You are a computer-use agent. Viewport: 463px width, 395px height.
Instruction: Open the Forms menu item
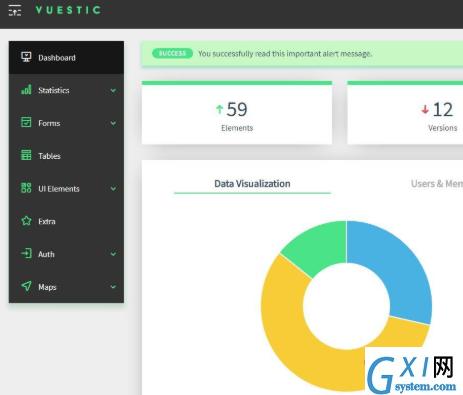point(66,123)
